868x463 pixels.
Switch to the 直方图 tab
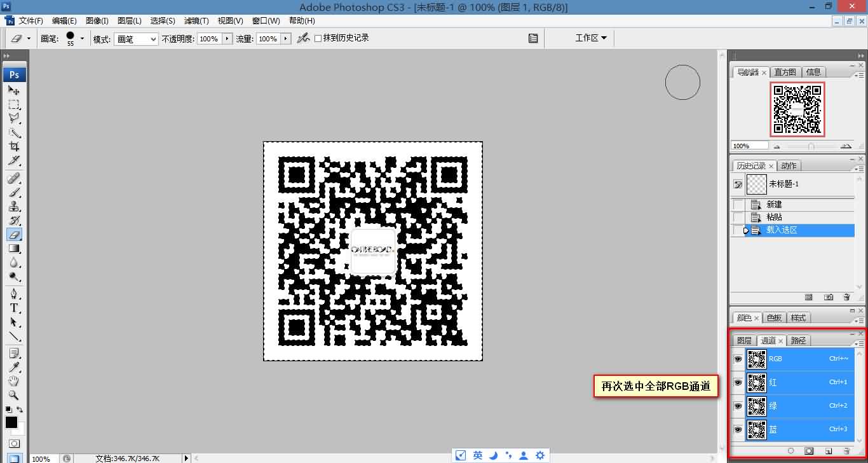coord(785,72)
